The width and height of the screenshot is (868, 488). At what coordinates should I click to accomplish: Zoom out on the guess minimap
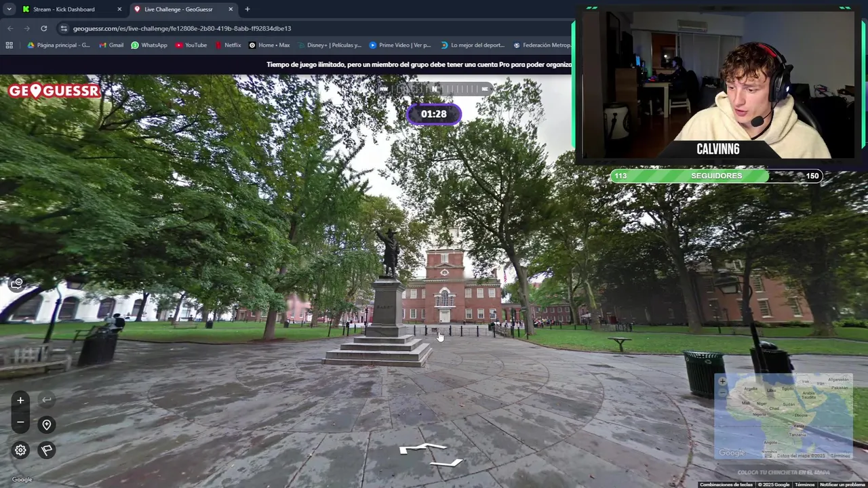click(722, 392)
